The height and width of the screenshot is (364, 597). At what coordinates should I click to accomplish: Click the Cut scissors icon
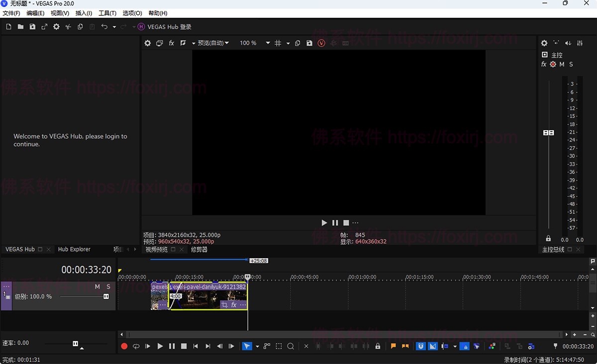pos(68,27)
